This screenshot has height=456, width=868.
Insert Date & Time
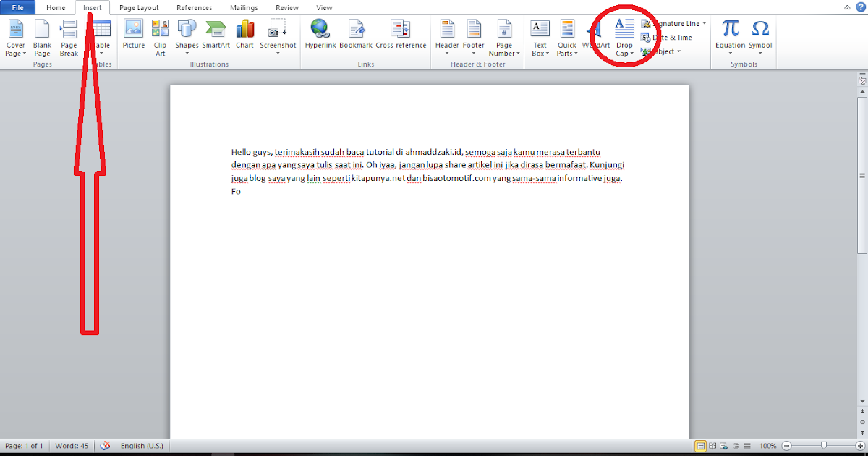pos(666,37)
